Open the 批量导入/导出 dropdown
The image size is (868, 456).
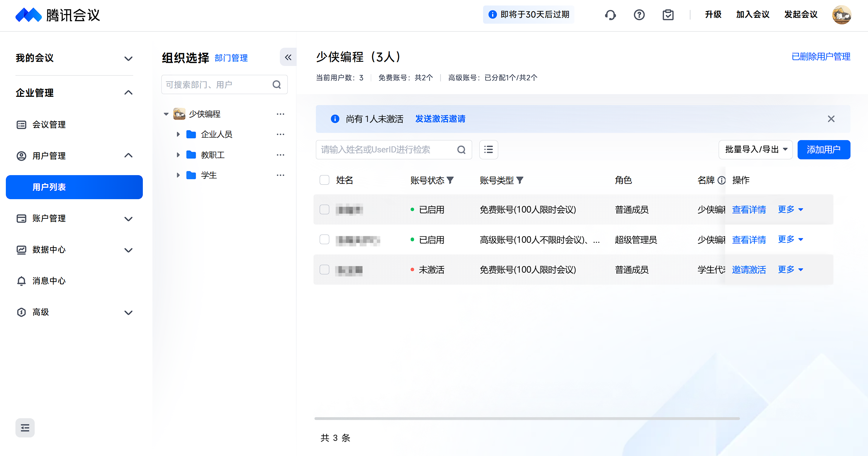pyautogui.click(x=755, y=149)
